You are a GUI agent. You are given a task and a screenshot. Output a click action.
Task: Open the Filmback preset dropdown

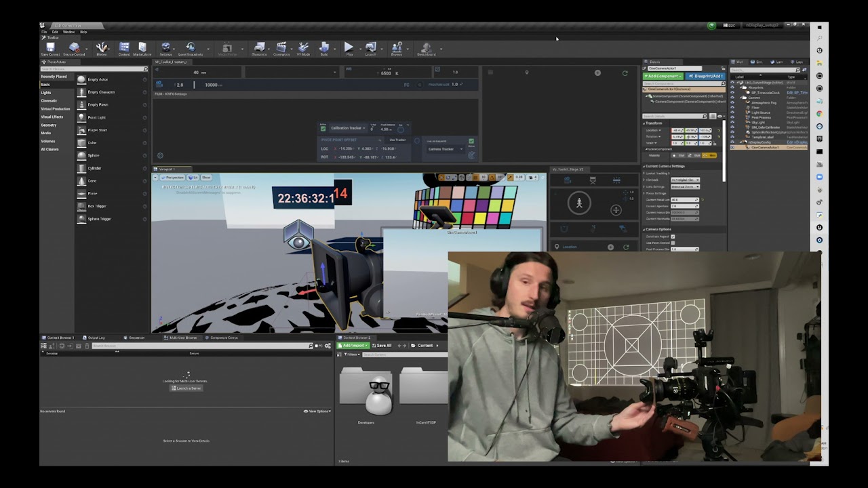(x=685, y=180)
